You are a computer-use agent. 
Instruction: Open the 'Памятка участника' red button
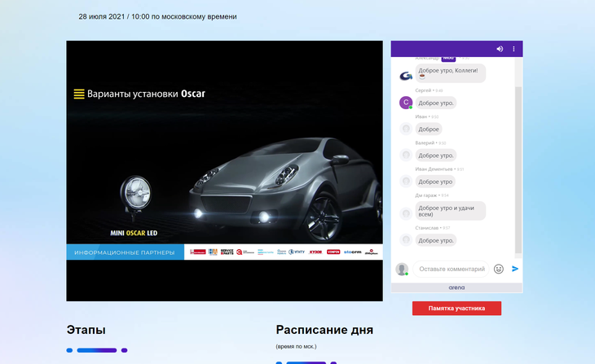[456, 309]
